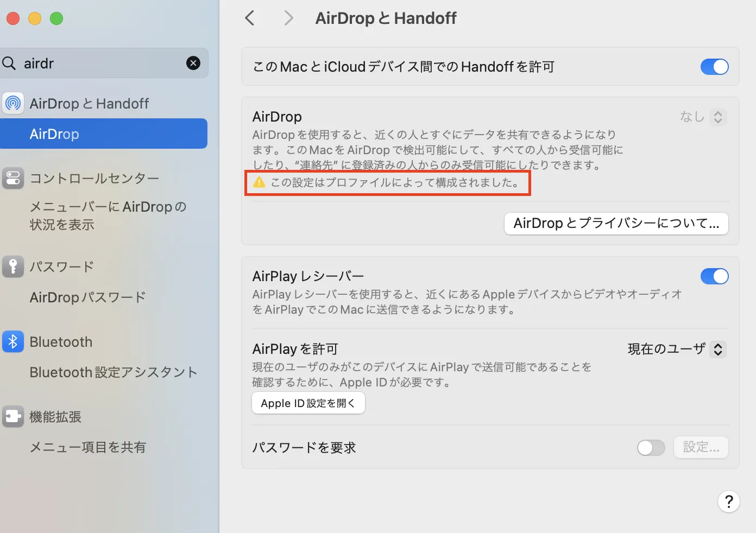Screen dimensions: 756x533
Task: Open the AirPlay を許可 現在のユーザ dropdown
Action: click(677, 349)
